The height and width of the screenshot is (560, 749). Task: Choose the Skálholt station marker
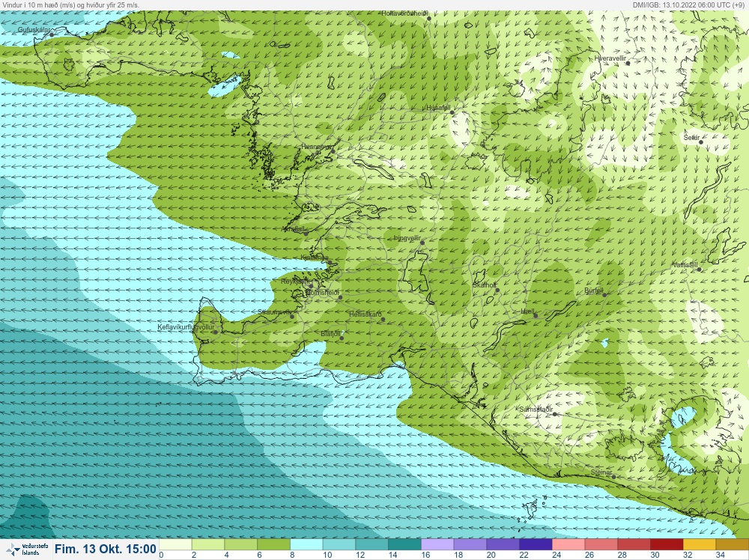coord(497,290)
